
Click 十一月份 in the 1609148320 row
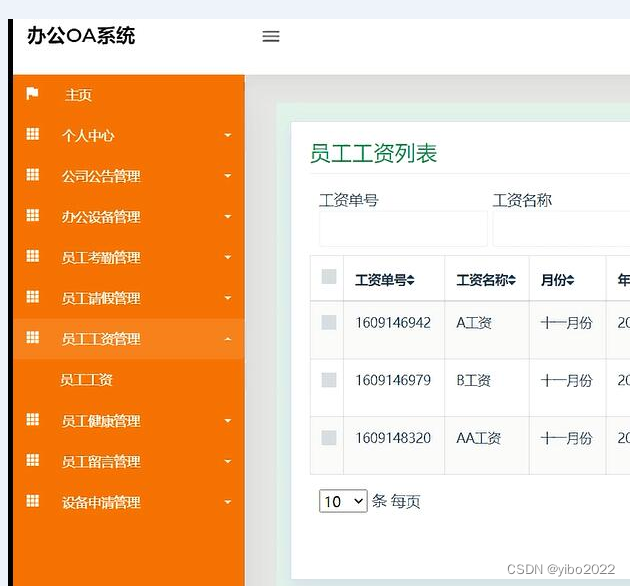pos(567,438)
